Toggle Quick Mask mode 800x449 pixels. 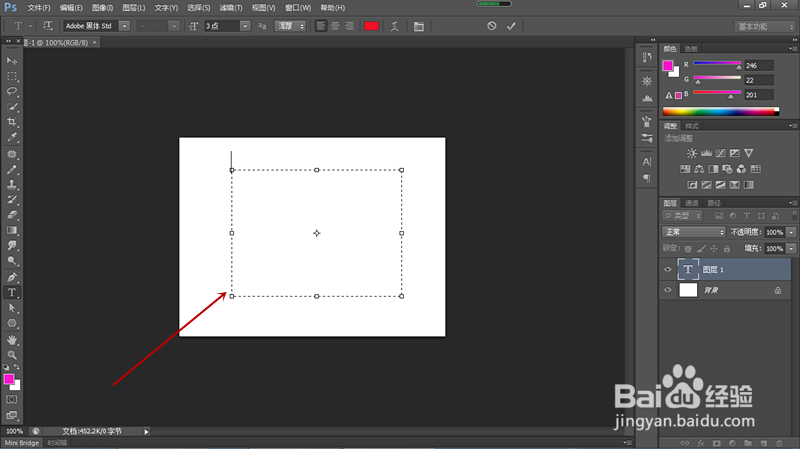point(12,400)
